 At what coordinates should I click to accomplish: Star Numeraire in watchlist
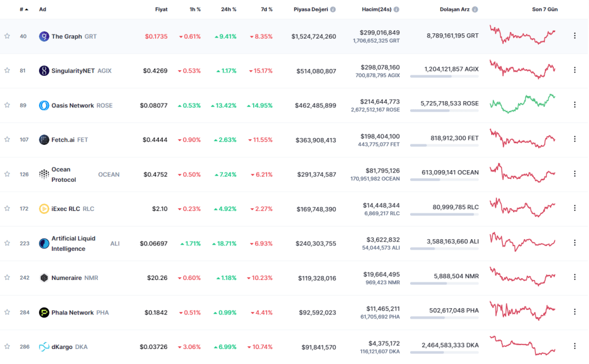pyautogui.click(x=7, y=278)
